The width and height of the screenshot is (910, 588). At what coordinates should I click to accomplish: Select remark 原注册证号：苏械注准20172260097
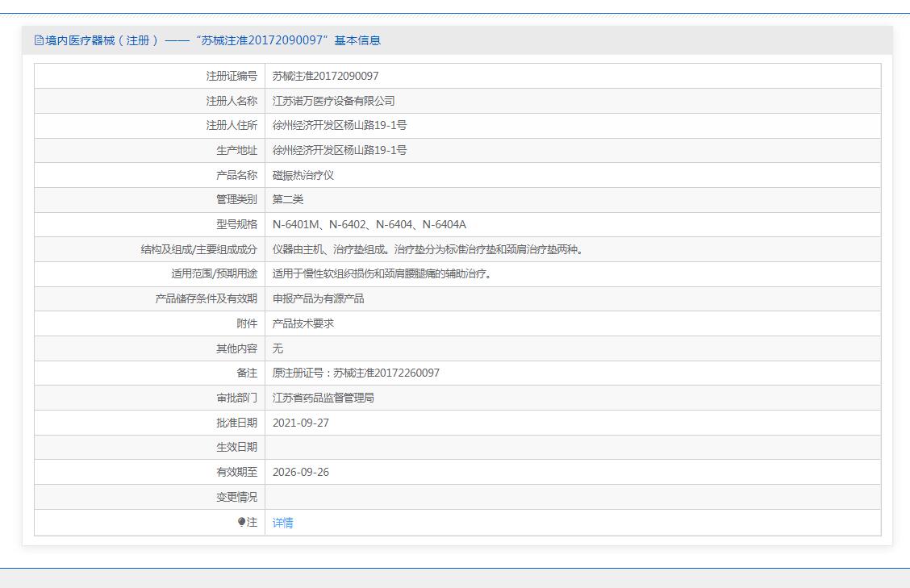[x=356, y=373]
